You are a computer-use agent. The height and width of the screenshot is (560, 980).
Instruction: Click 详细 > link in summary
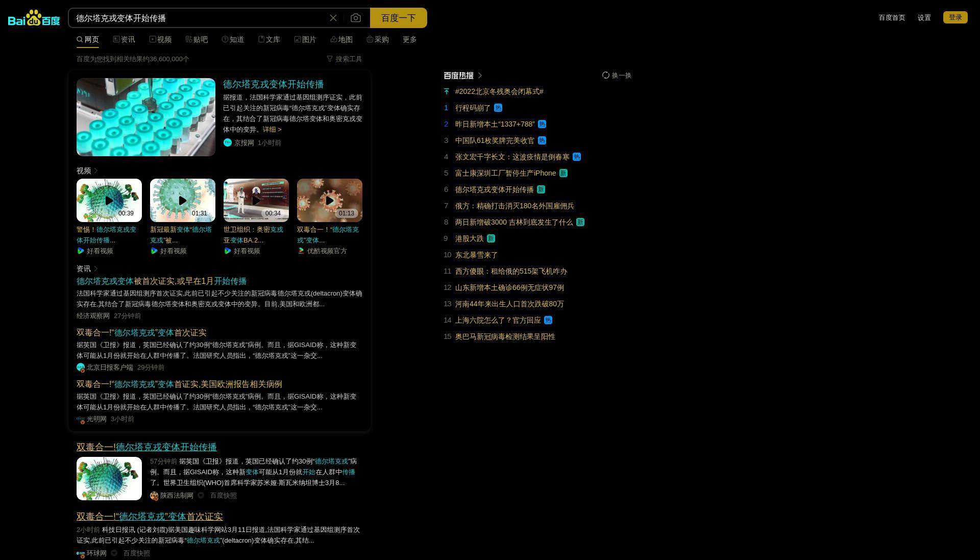tap(272, 130)
